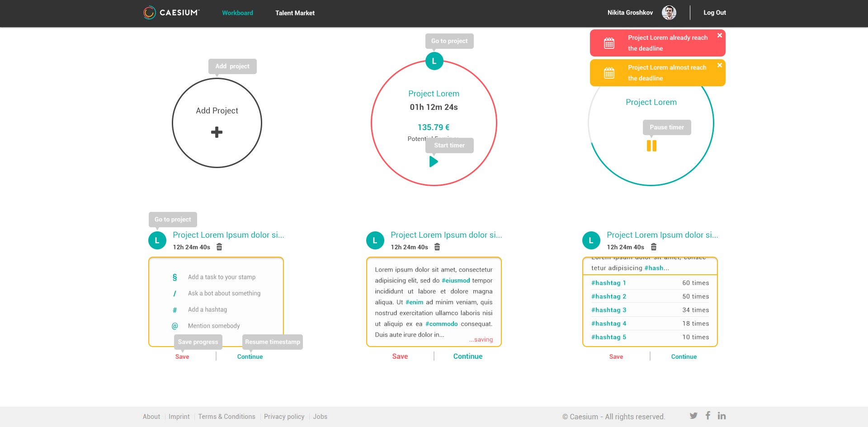This screenshot has height=427, width=868.
Task: Click the Resume timestamp tooltip
Action: point(273,342)
